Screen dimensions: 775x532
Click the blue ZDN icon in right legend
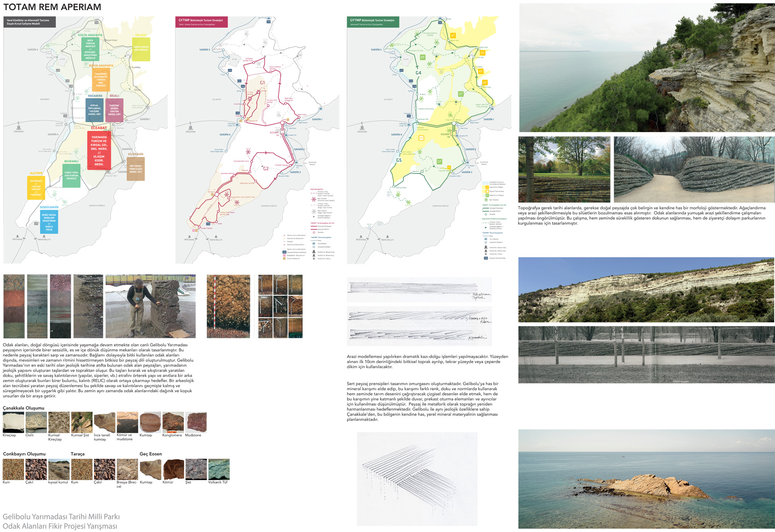[486, 258]
